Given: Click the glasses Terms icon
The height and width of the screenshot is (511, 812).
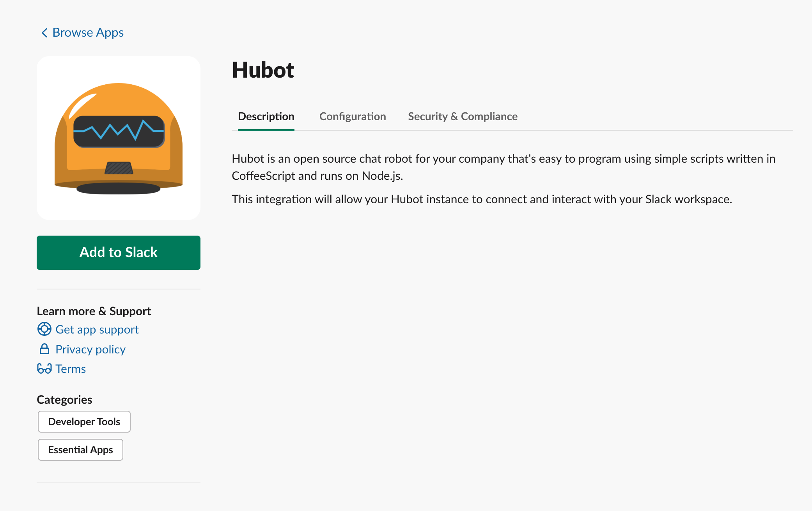Looking at the screenshot, I should click(x=44, y=369).
